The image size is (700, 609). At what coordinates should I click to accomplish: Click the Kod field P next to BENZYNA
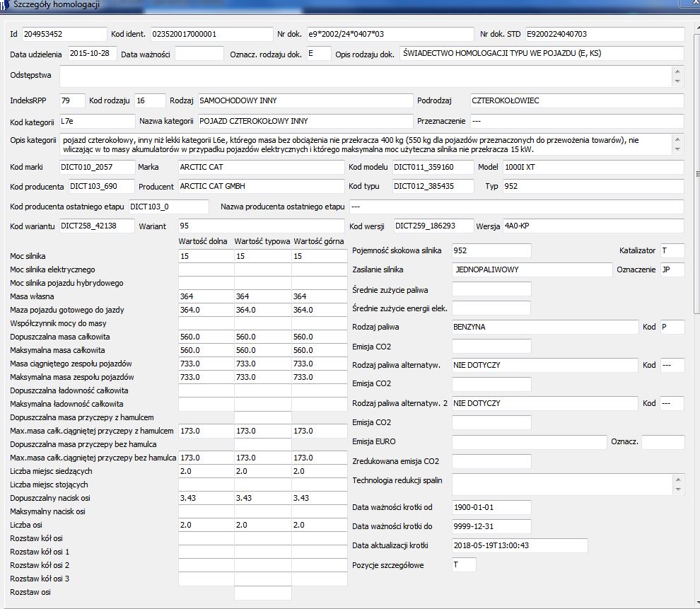[x=672, y=327]
